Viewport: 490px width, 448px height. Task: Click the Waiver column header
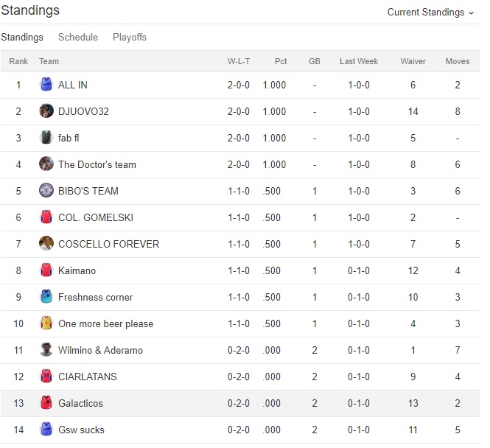413,61
